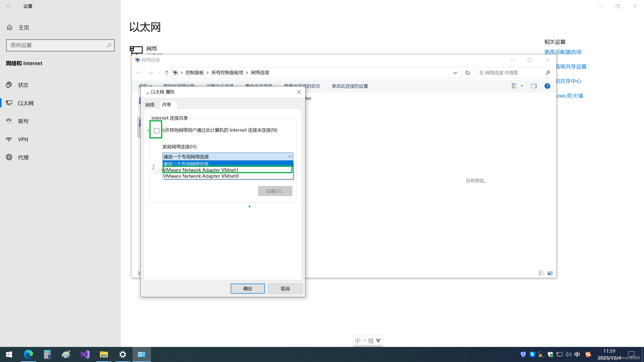Click the Settings back arrow

(9, 6)
